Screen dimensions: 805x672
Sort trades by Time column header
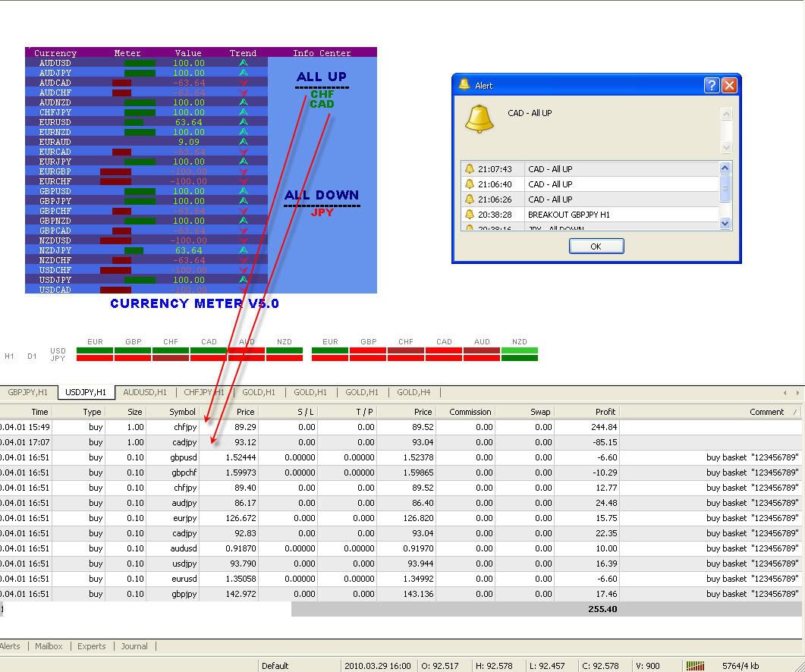coord(26,412)
